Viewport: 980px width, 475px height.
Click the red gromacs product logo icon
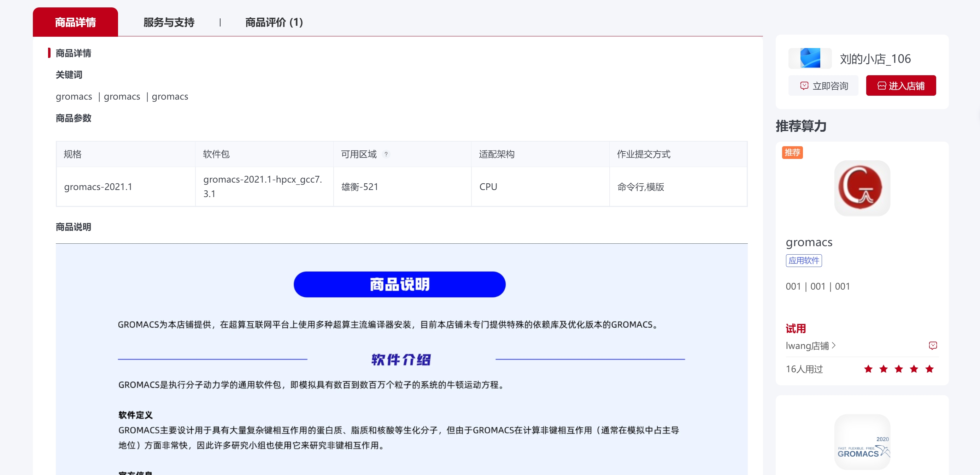coord(862,188)
